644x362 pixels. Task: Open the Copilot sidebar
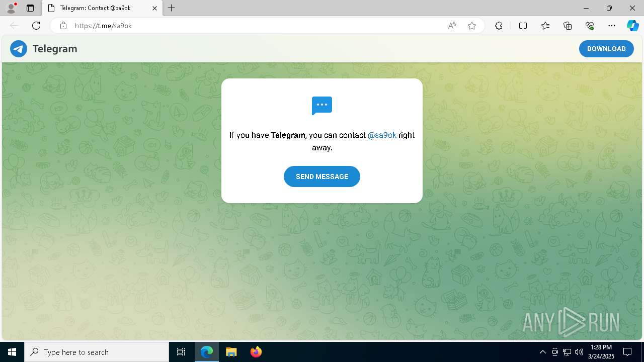632,26
